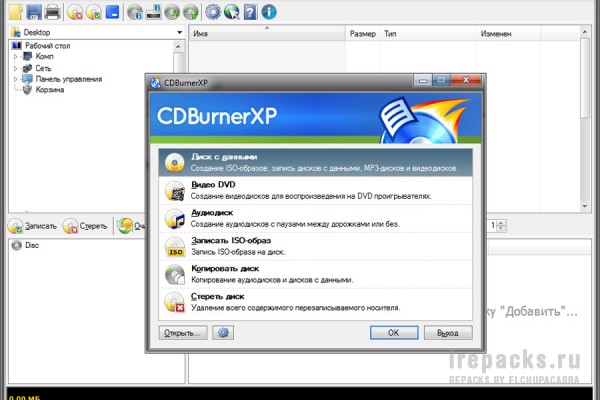The image size is (600, 400).
Task: Expand the Панель управления tree node
Action: pos(15,79)
